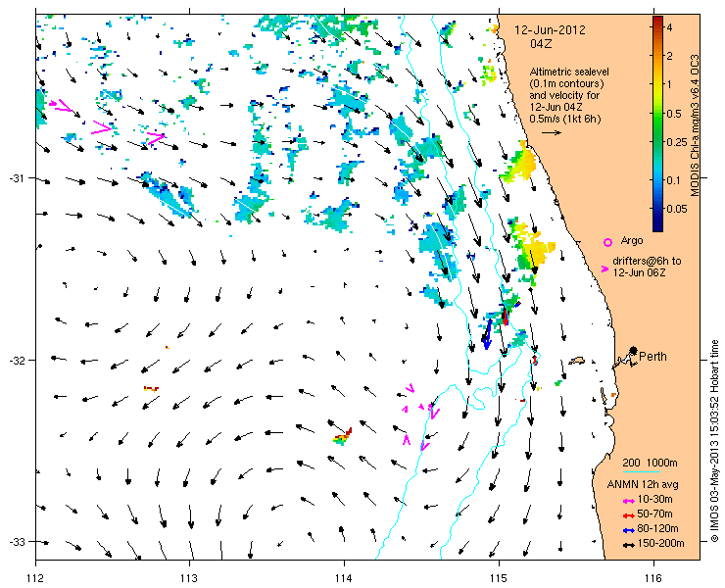725x588 pixels.
Task: Click the latitude axis label -31
Action: (x=17, y=178)
